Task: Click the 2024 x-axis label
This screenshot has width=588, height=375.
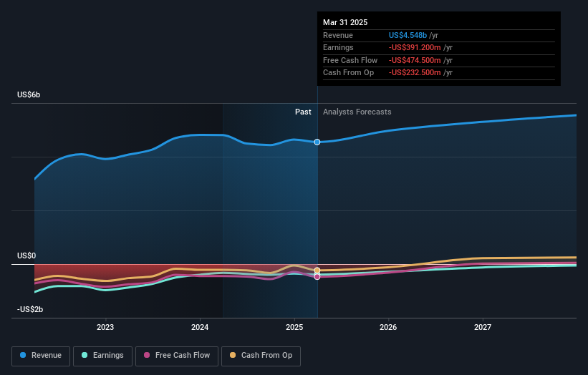Action: tap(200, 328)
